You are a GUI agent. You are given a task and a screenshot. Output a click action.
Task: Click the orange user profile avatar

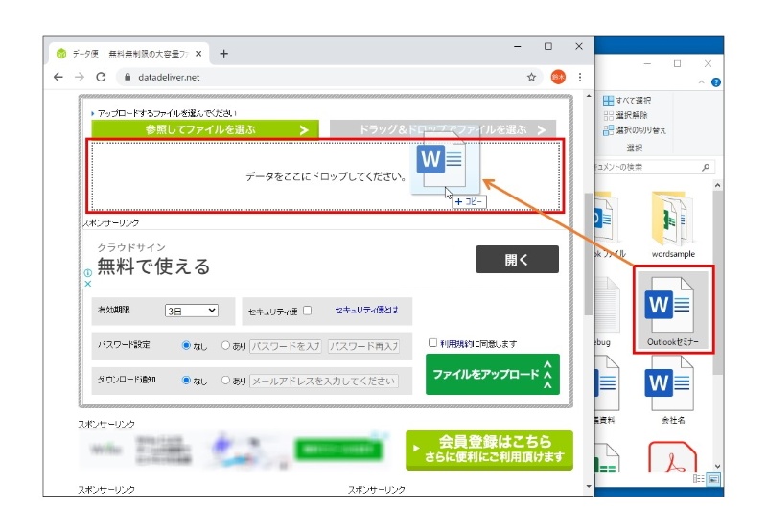point(557,77)
